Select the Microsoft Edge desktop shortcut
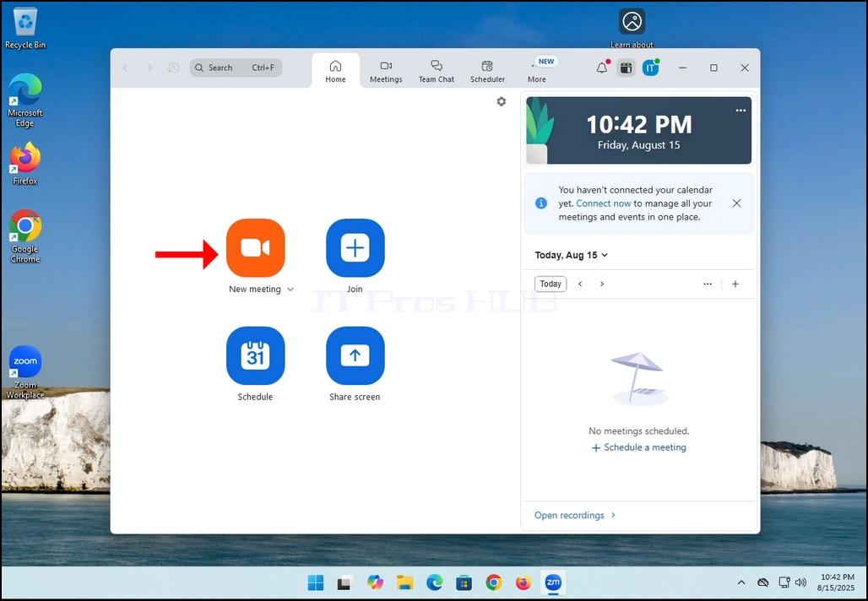The width and height of the screenshot is (868, 601). pos(25,100)
